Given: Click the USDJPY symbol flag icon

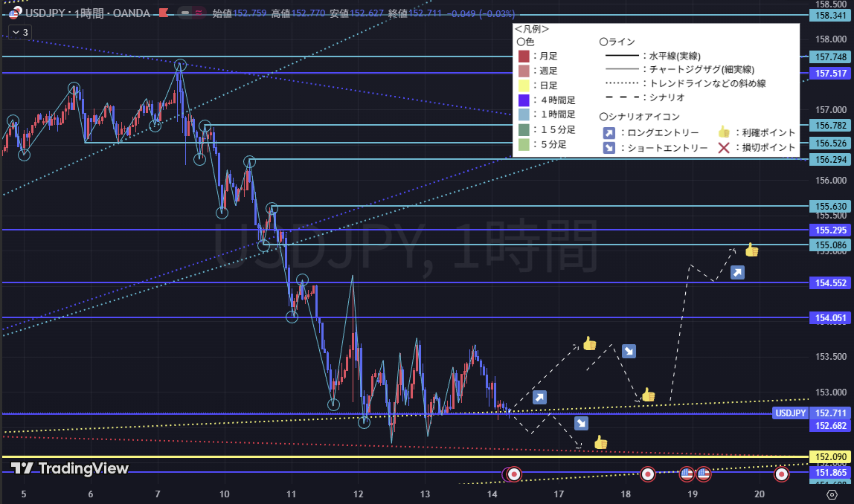Looking at the screenshot, I should (13, 13).
